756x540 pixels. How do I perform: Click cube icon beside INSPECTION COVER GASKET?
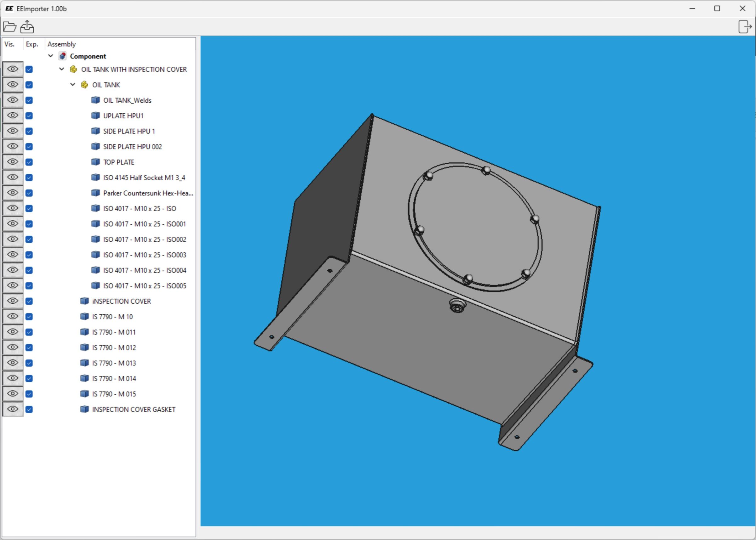[x=84, y=409]
